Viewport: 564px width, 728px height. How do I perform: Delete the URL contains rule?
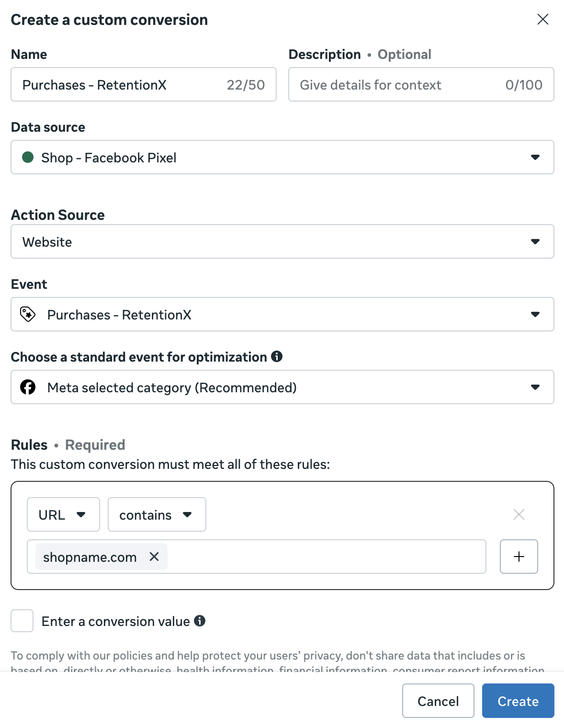point(519,514)
